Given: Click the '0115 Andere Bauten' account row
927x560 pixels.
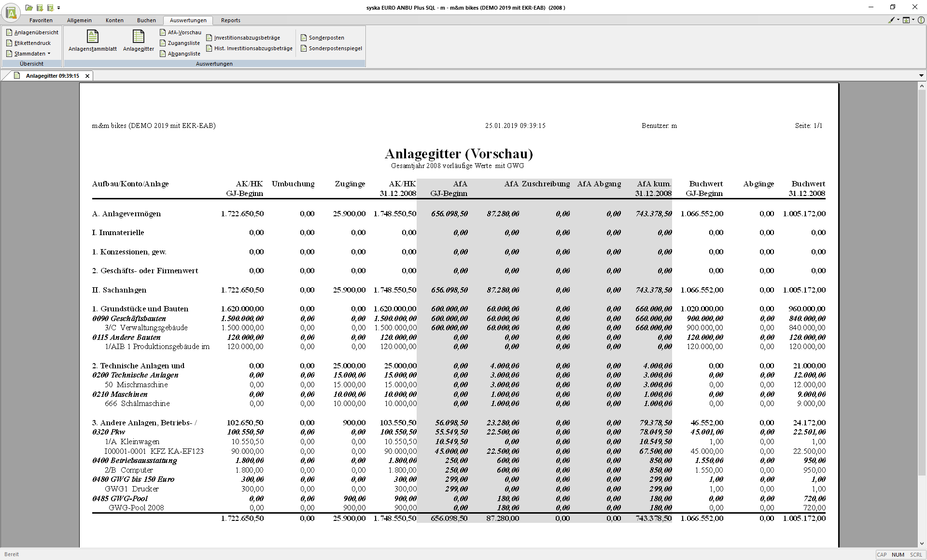Looking at the screenshot, I should [126, 337].
